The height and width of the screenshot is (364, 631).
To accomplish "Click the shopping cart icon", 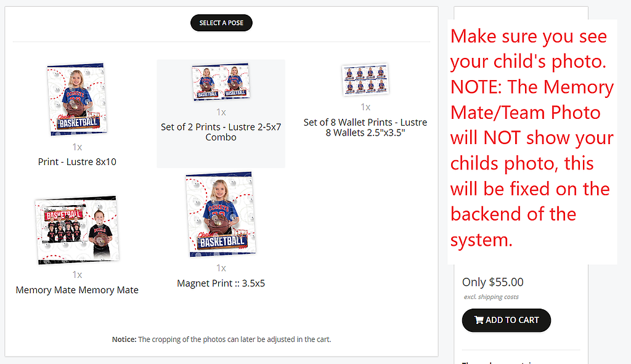I will 479,320.
